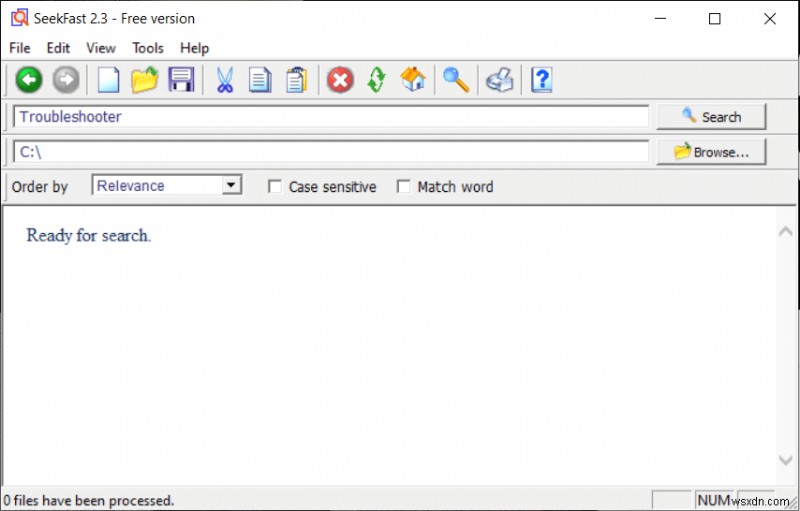Click the results scrollbar up arrow

click(x=786, y=232)
